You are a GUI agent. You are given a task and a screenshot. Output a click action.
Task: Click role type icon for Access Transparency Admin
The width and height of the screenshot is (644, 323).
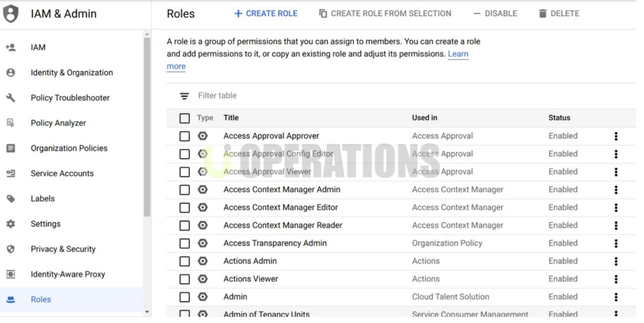(x=203, y=243)
